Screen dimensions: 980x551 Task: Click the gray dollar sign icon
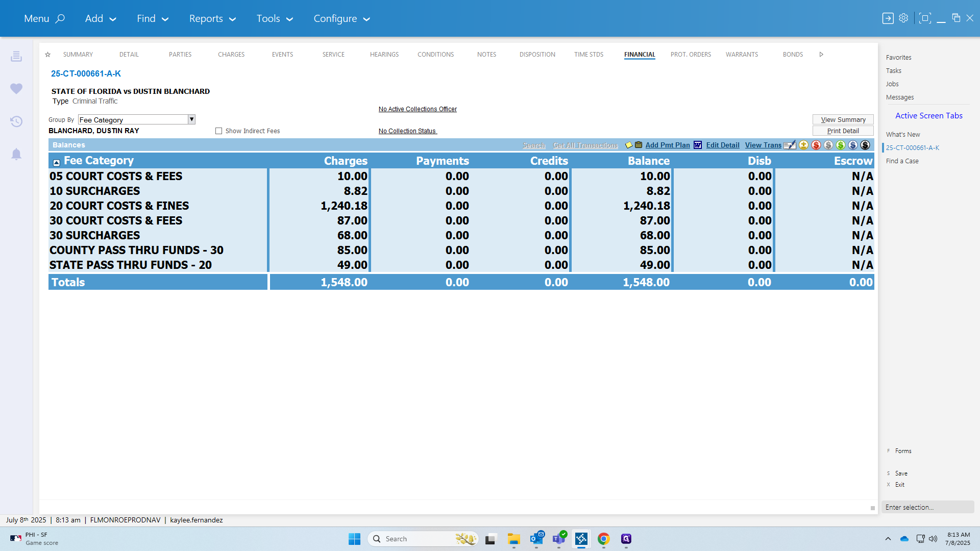pyautogui.click(x=828, y=145)
